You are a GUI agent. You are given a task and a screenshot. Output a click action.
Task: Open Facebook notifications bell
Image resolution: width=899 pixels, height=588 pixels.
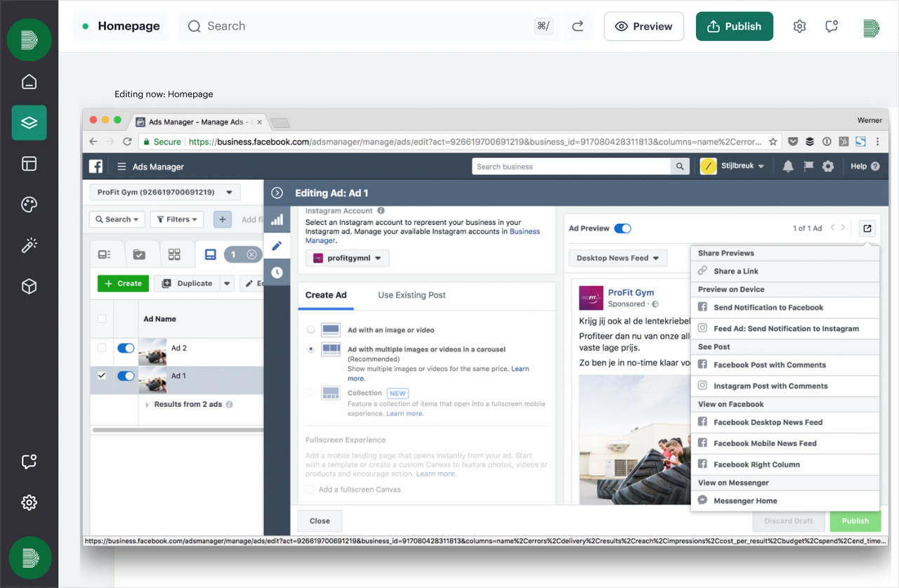[x=787, y=166]
